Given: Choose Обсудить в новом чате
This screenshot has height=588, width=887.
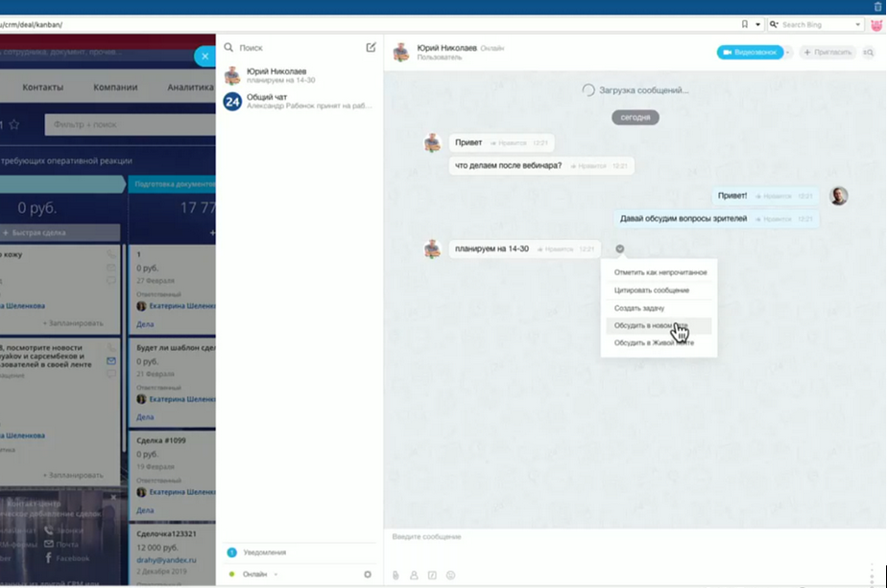Looking at the screenshot, I should point(659,326).
